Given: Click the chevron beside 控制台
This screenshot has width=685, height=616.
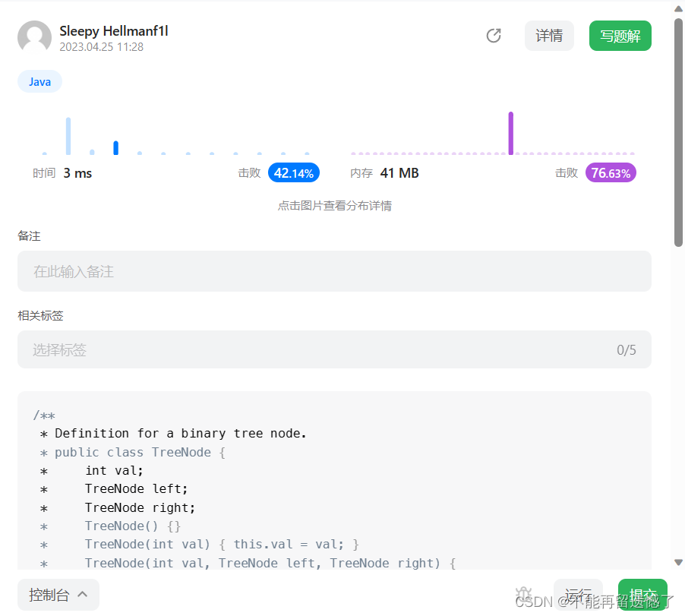Looking at the screenshot, I should (x=83, y=594).
